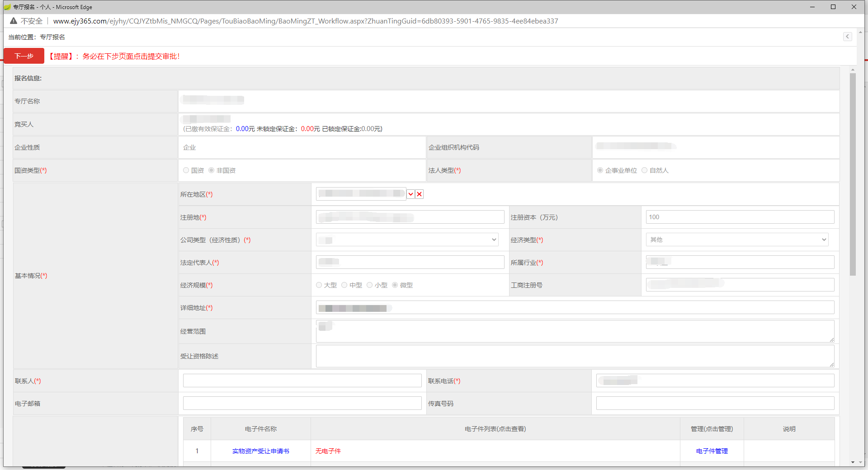868x470 pixels.
Task: Click the red 下一步 button
Action: [24, 56]
